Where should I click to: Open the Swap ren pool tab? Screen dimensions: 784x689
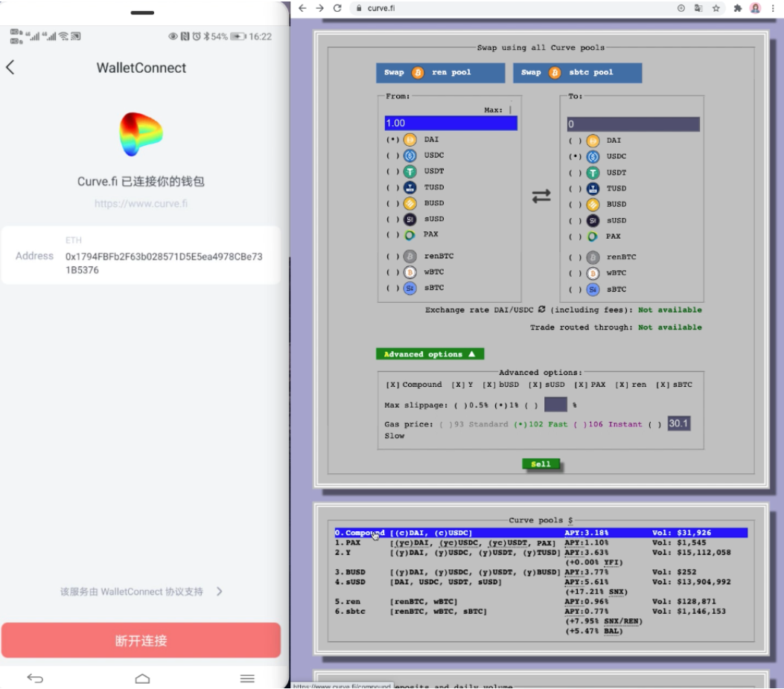[434, 73]
